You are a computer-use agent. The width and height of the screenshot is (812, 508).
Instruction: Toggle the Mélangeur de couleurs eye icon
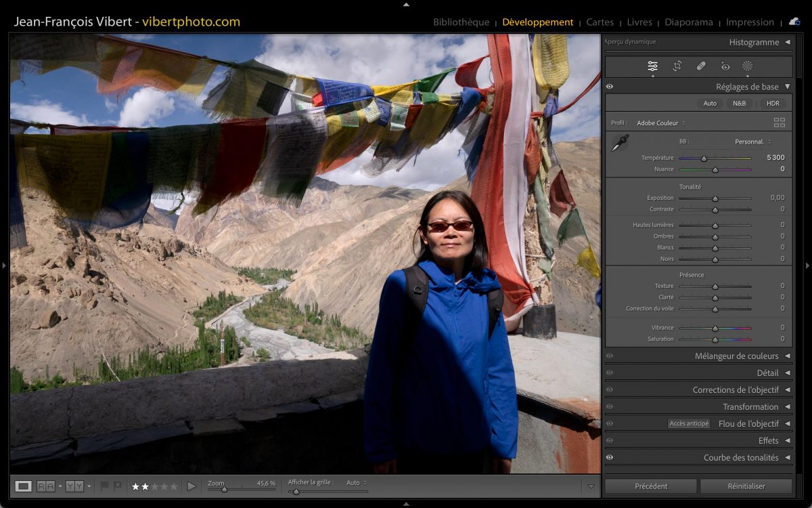pos(610,356)
